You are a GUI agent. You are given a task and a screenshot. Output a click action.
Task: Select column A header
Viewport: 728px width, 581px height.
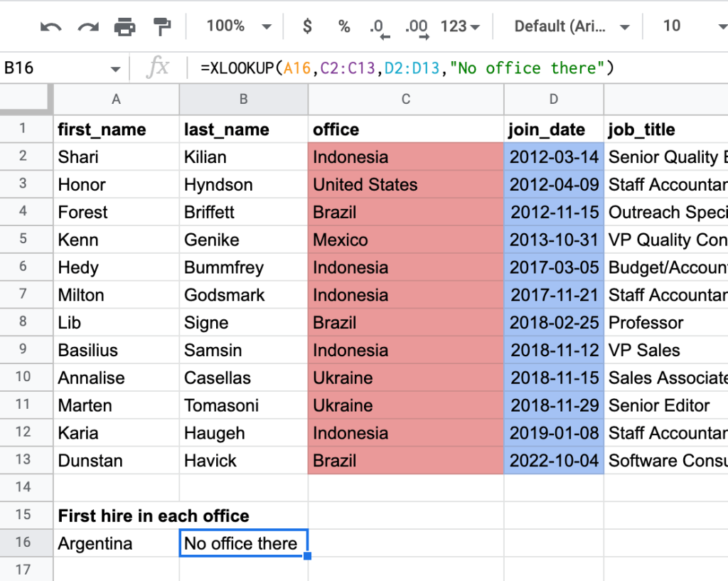116,99
